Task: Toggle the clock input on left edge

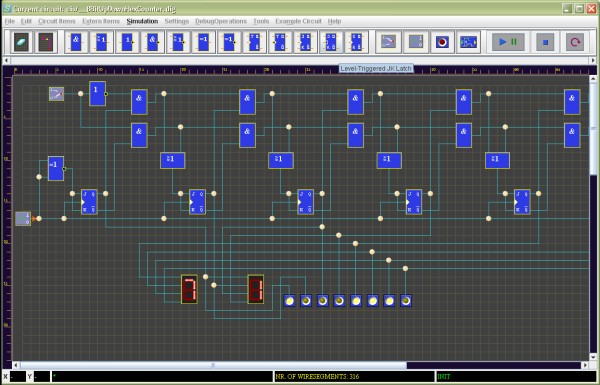Action: click(x=23, y=219)
